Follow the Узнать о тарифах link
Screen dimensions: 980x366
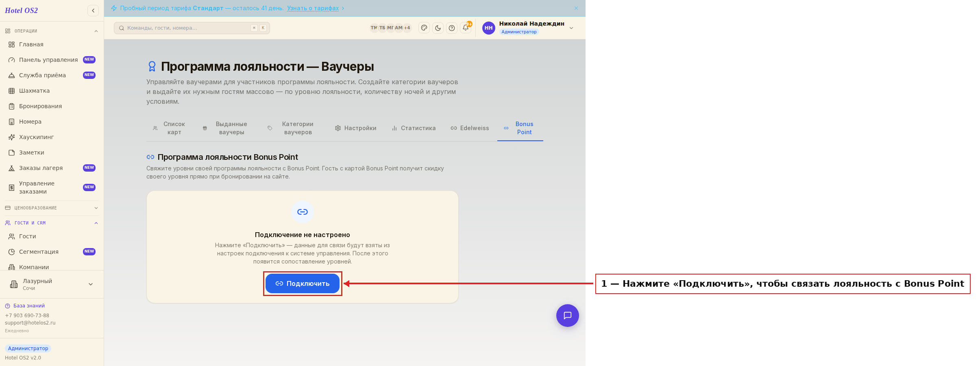pyautogui.click(x=313, y=8)
